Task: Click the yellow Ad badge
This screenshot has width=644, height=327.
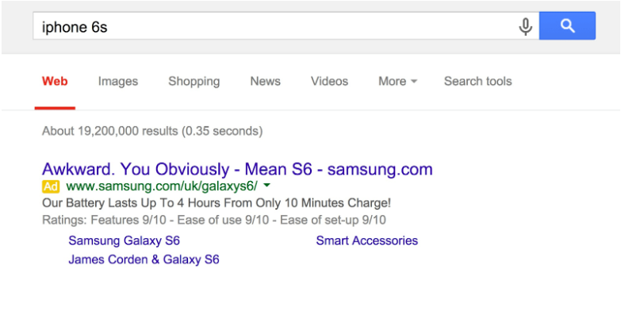Action: point(51,187)
